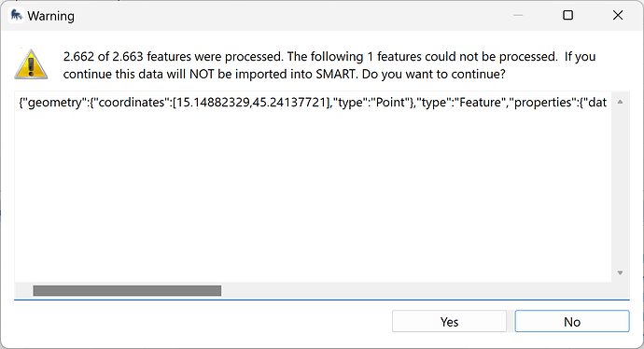
Task: Maximize the Warning dialog window
Action: (x=568, y=16)
